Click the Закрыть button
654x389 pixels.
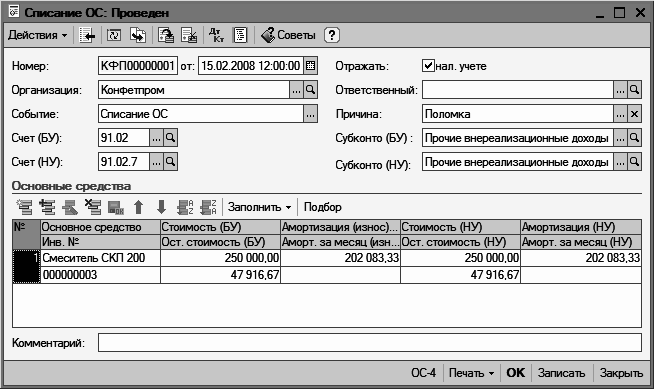pyautogui.click(x=621, y=373)
